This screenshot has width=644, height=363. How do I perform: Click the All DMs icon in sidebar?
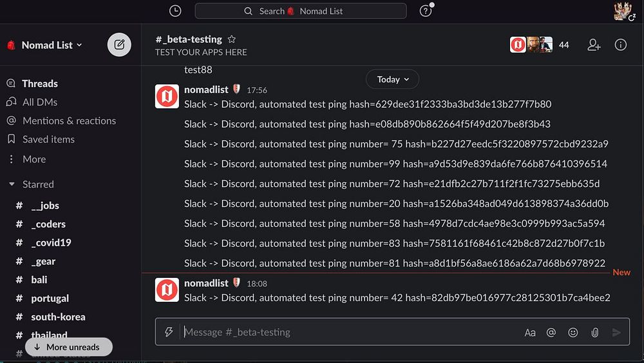pos(11,102)
